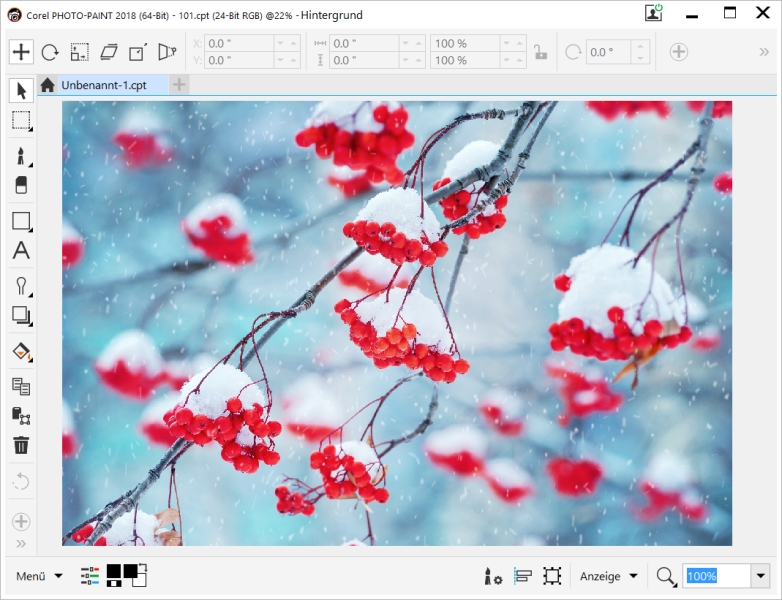Toggle the lock aspect ratio padlock

click(x=540, y=52)
